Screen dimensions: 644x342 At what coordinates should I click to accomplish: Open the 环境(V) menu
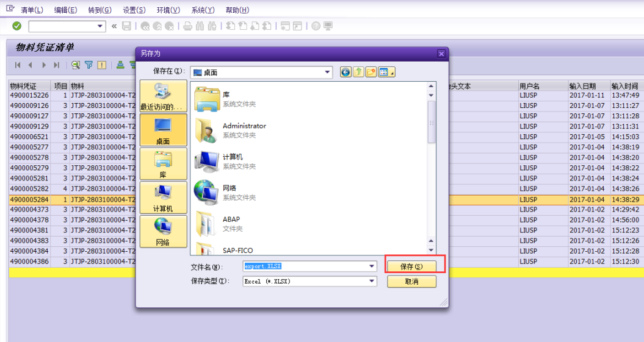[168, 10]
